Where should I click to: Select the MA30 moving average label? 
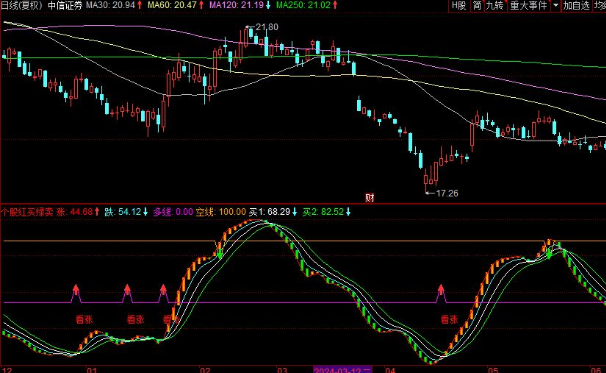[114, 5]
